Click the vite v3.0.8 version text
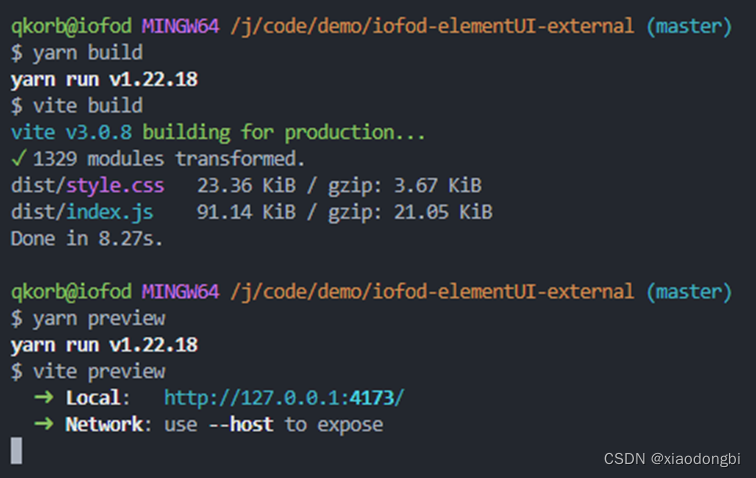Viewport: 756px width, 478px height. 71,133
